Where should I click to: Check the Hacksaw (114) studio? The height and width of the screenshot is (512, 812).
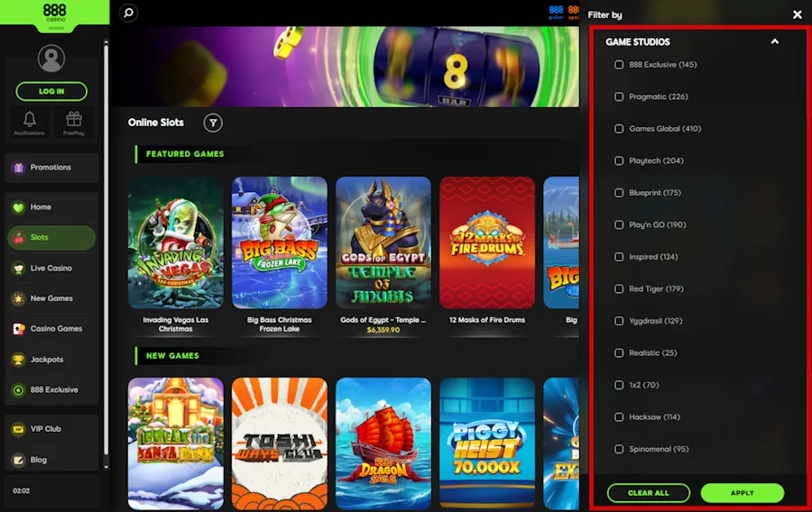(x=619, y=417)
